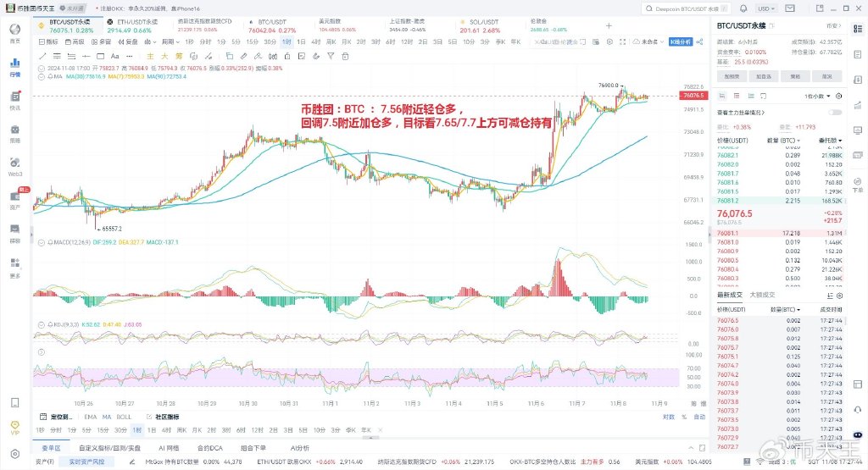868x470 pixels.
Task: Open settings hexagon icon at sidebar bottom
Action: tap(15, 454)
